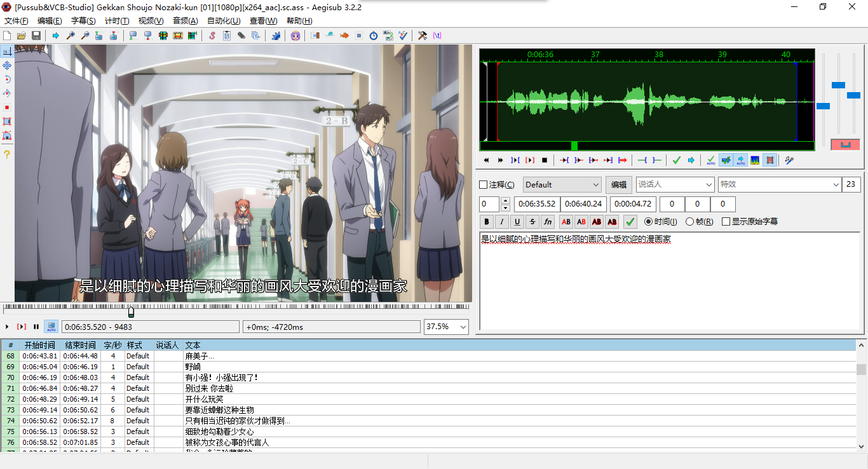The width and height of the screenshot is (868, 469).
Task: Toggle the video Auto-scroll button
Action: 51,326
